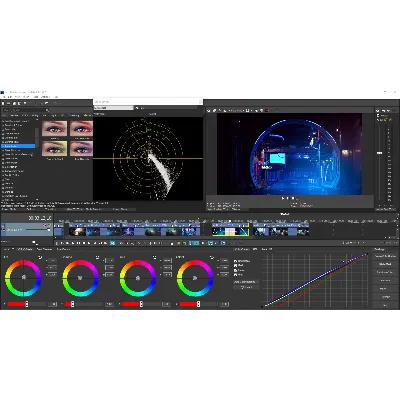400x400 pixels.
Task: Select the red-tinted eye preset thumbnail
Action: click(82, 128)
